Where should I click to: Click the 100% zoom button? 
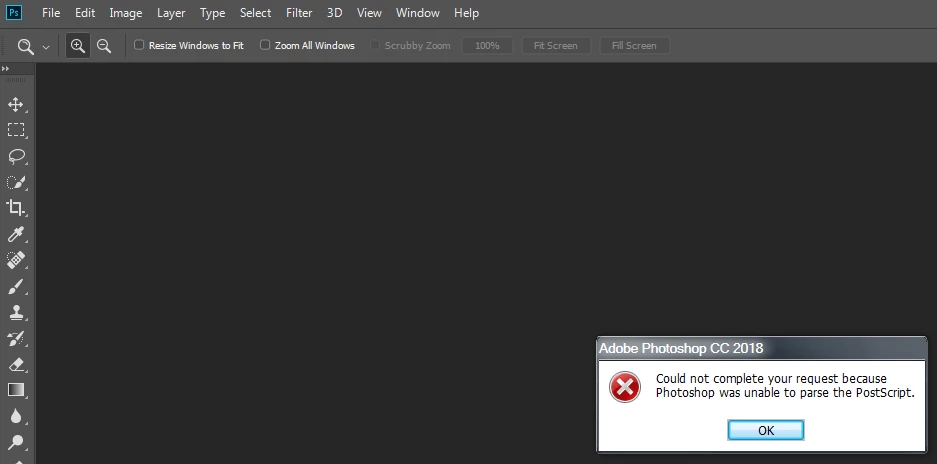(x=487, y=45)
